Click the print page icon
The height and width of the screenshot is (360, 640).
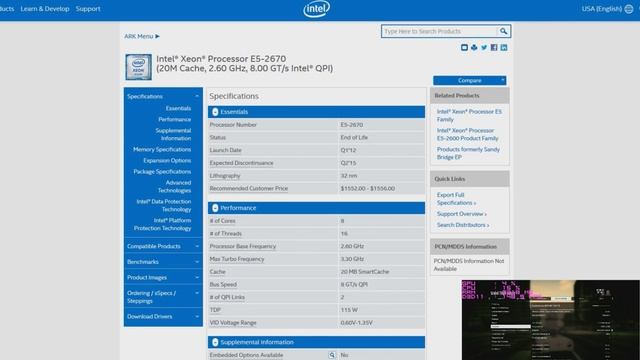click(x=474, y=47)
